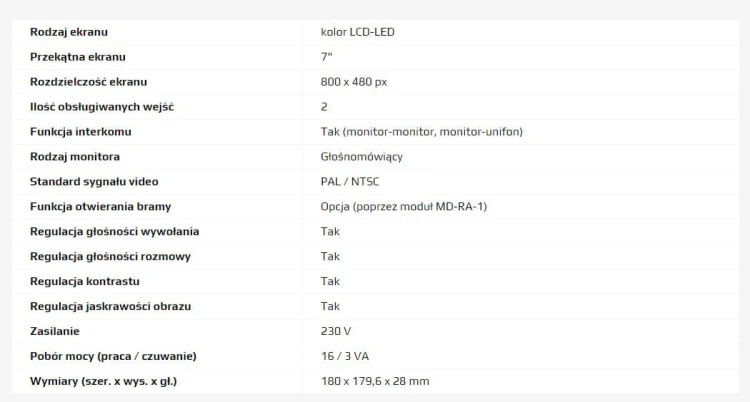Click the 'Funkcja interkomu' row label
The height and width of the screenshot is (402, 750).
click(80, 132)
